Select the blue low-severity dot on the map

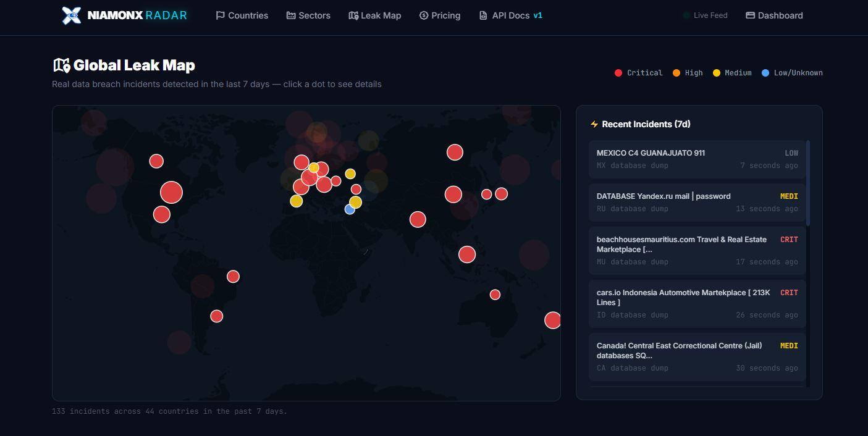(x=350, y=209)
